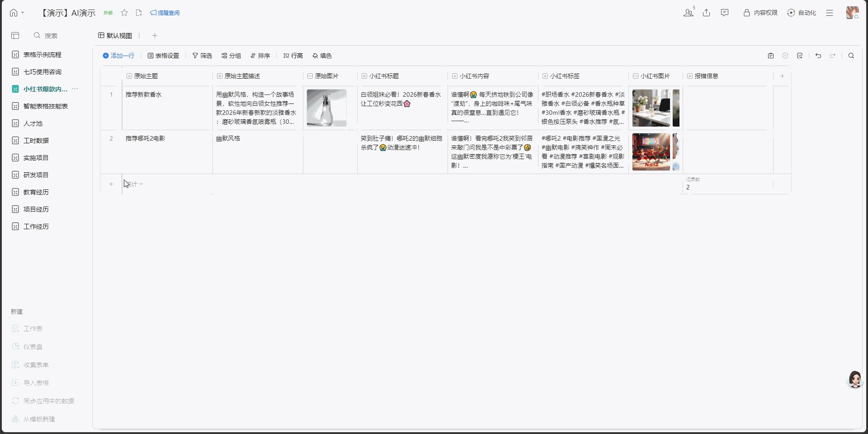Open the comments icon in top bar
Image resolution: width=868 pixels, height=434 pixels.
(x=725, y=13)
